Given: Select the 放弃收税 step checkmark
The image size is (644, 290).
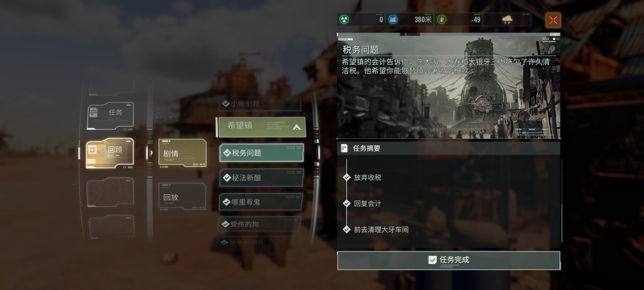Looking at the screenshot, I should click(x=347, y=177).
